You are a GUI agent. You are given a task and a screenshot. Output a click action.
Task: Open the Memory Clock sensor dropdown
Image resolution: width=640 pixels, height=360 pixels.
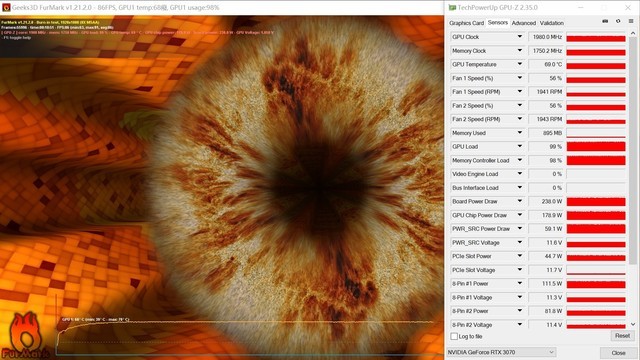(x=520, y=51)
